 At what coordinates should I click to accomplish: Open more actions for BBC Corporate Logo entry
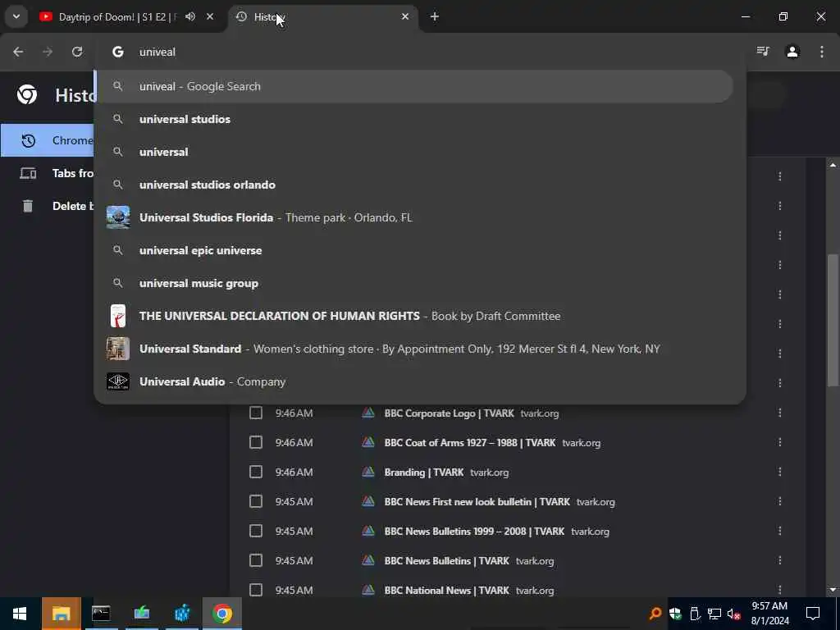pos(780,413)
